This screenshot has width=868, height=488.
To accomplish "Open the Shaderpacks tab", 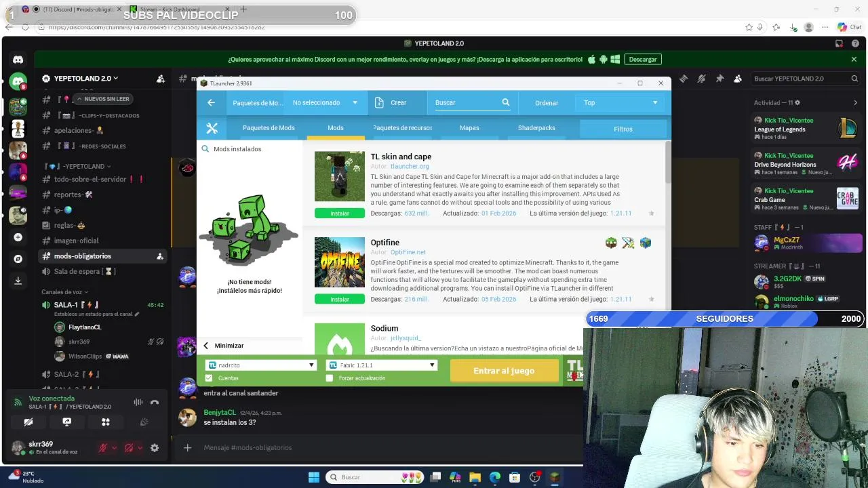I will [536, 128].
